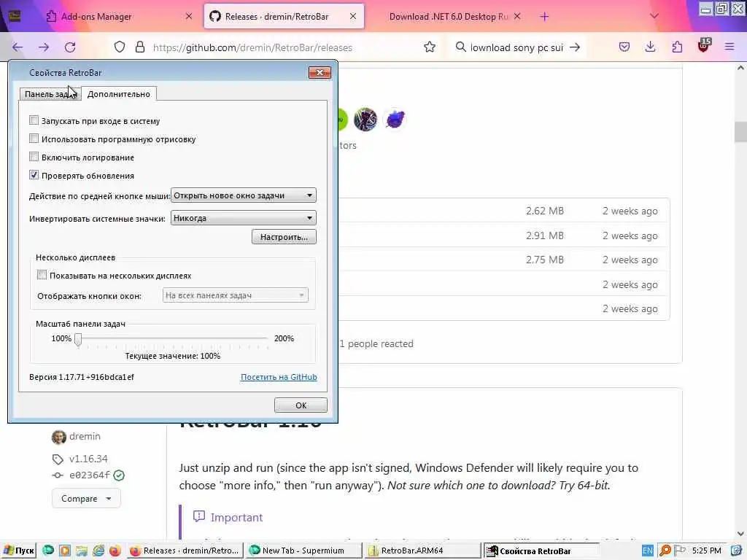Open the Firefox downloads panel
The width and height of the screenshot is (747, 560).
(x=650, y=47)
